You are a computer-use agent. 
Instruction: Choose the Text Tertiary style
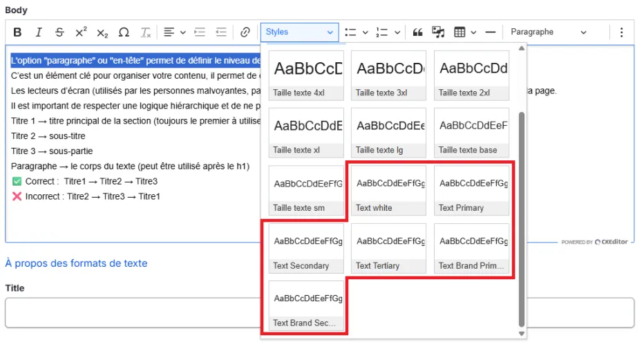click(x=389, y=248)
